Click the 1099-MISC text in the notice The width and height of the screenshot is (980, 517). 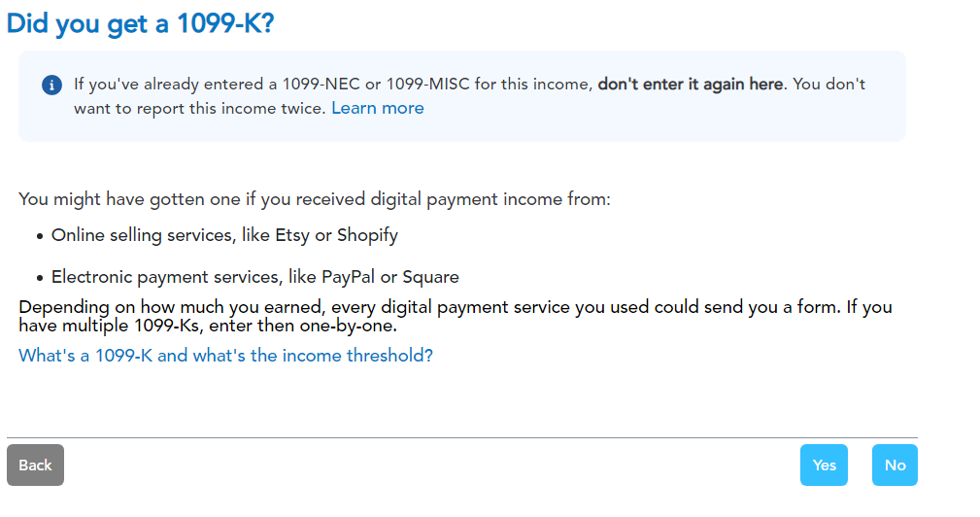(x=428, y=84)
